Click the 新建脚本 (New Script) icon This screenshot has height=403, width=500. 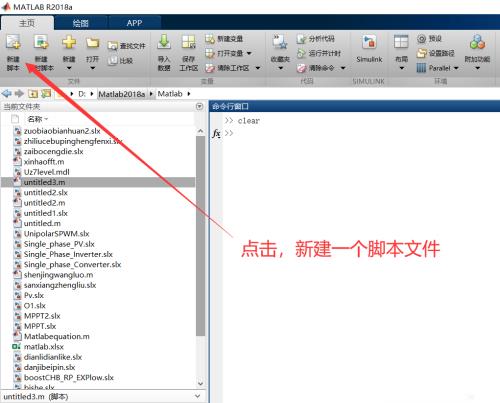click(x=13, y=43)
